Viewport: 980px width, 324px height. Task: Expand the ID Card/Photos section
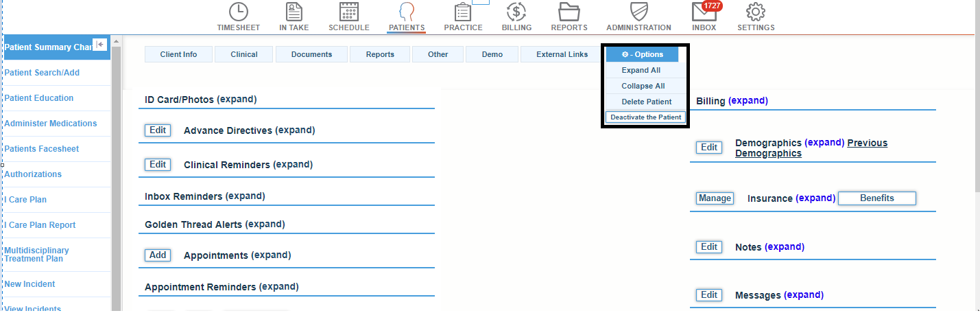point(237,100)
